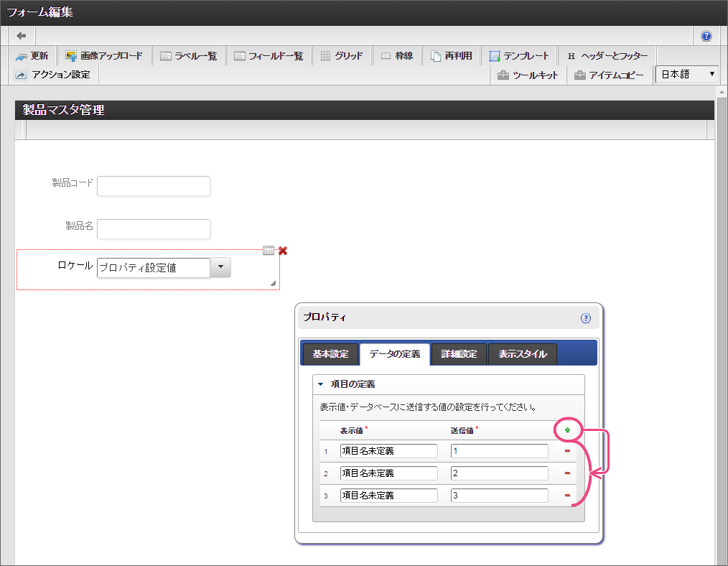The height and width of the screenshot is (566, 728).
Task: Remove row 2 with minus icon
Action: [x=567, y=473]
